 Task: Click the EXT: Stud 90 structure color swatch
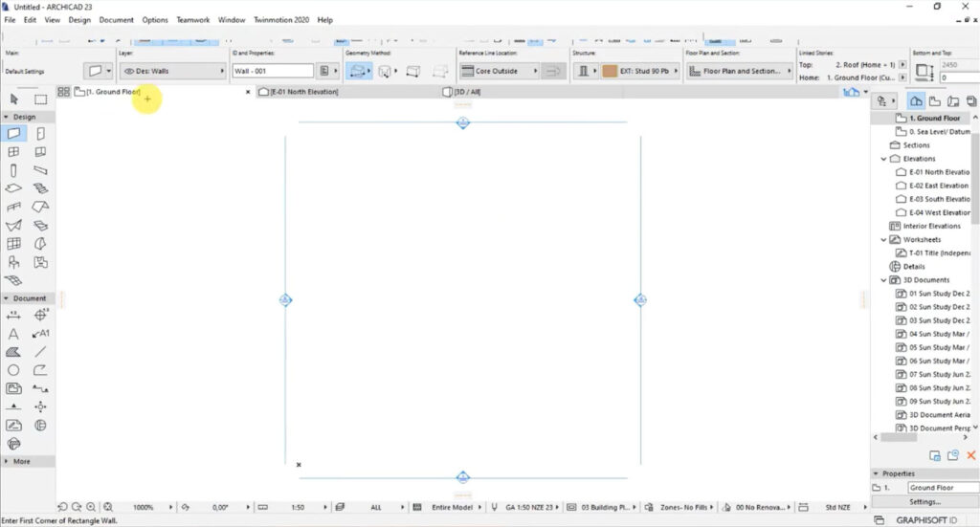[609, 71]
